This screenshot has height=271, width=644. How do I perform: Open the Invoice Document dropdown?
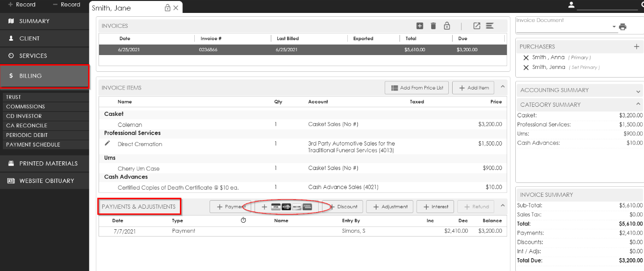(x=614, y=27)
